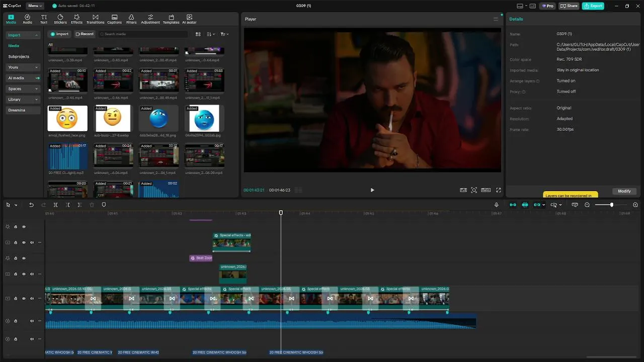This screenshot has height=362, width=644.
Task: Click the Pro button
Action: pos(547,6)
